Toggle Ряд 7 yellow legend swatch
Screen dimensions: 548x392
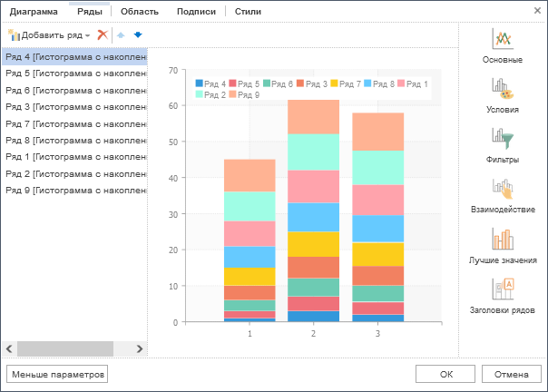pyautogui.click(x=334, y=83)
